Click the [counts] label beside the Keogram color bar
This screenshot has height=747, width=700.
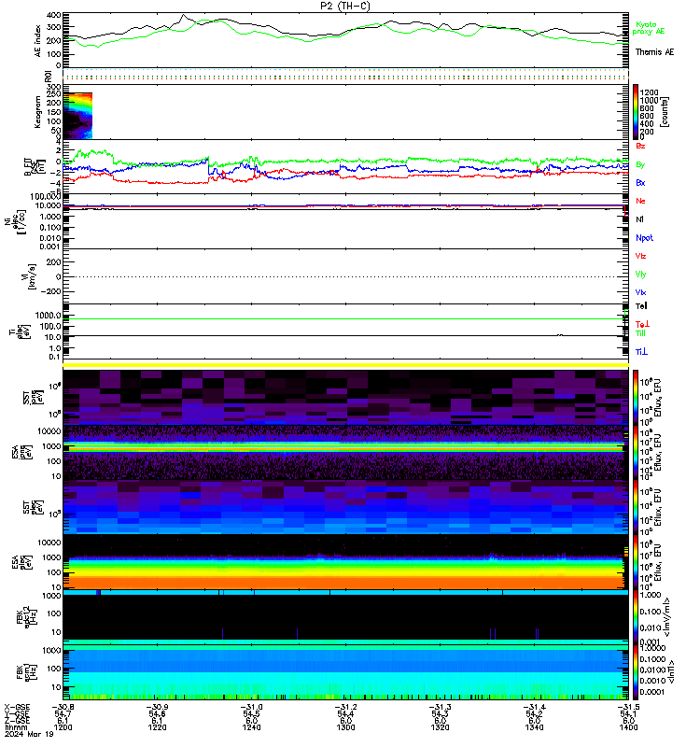tap(665, 112)
